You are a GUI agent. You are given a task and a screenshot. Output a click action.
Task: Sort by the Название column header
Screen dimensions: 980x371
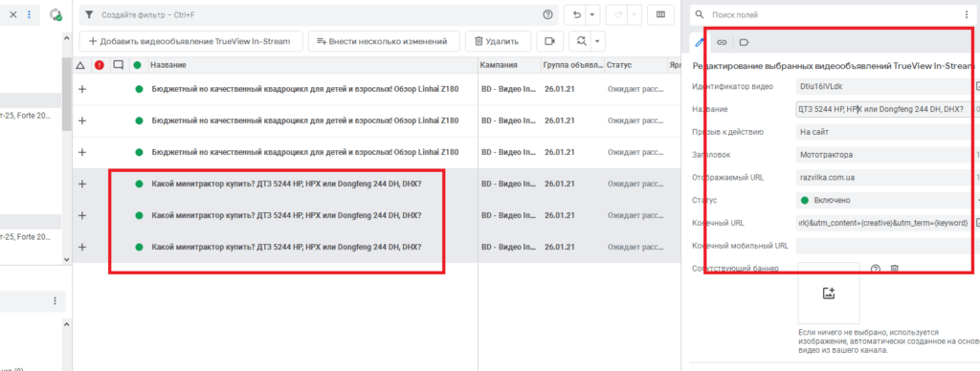coord(168,65)
